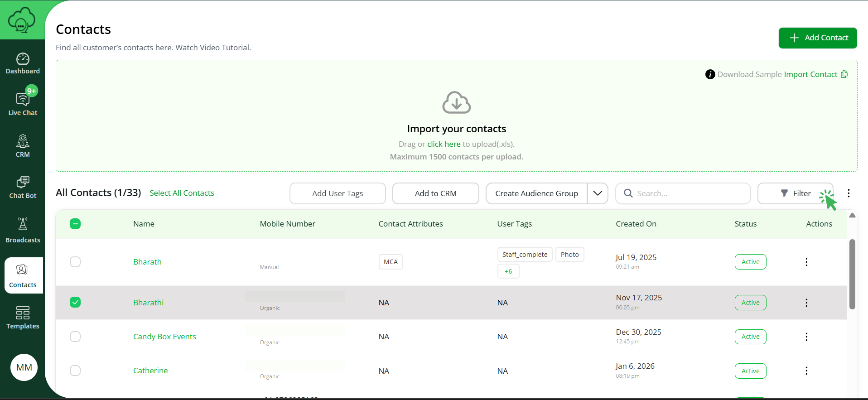The width and height of the screenshot is (868, 400).
Task: Click the cloud upload import icon
Action: (456, 103)
